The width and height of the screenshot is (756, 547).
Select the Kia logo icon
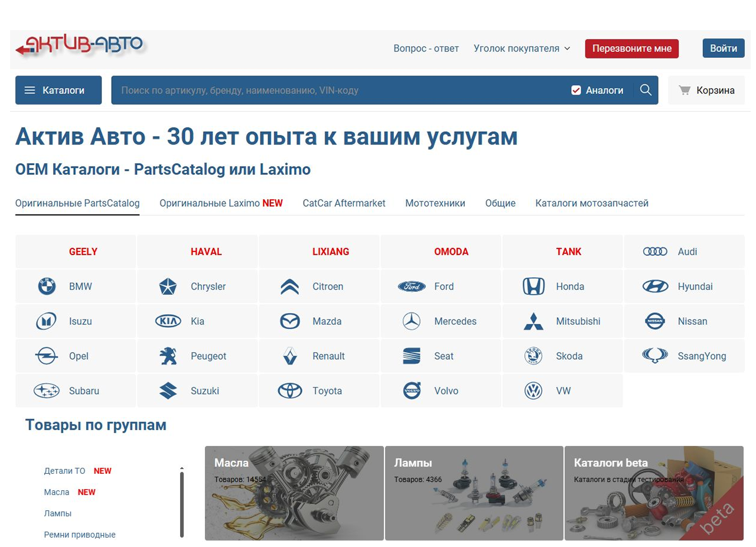[168, 321]
